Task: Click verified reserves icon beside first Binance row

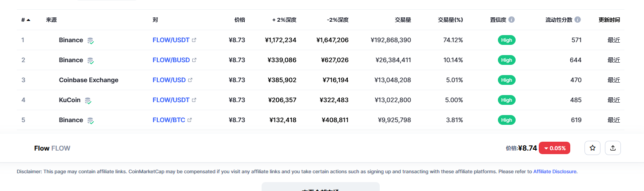Action: coord(91,40)
